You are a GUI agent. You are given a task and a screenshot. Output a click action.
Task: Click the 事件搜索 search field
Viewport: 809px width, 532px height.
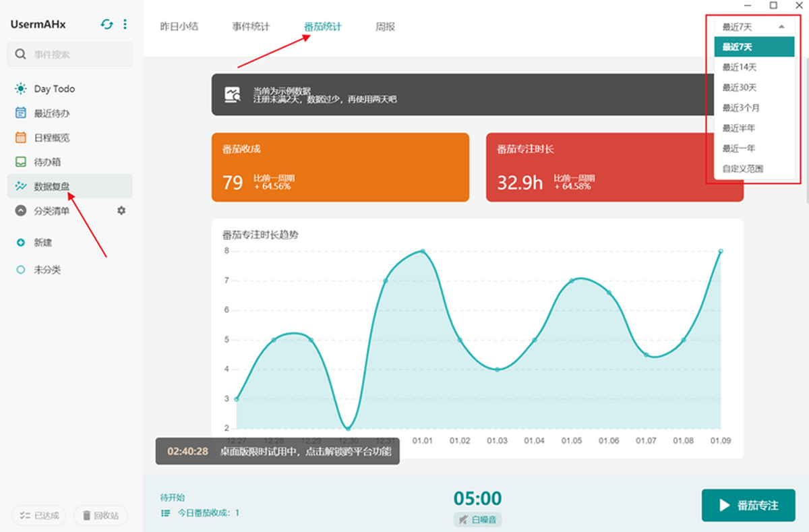(70, 54)
